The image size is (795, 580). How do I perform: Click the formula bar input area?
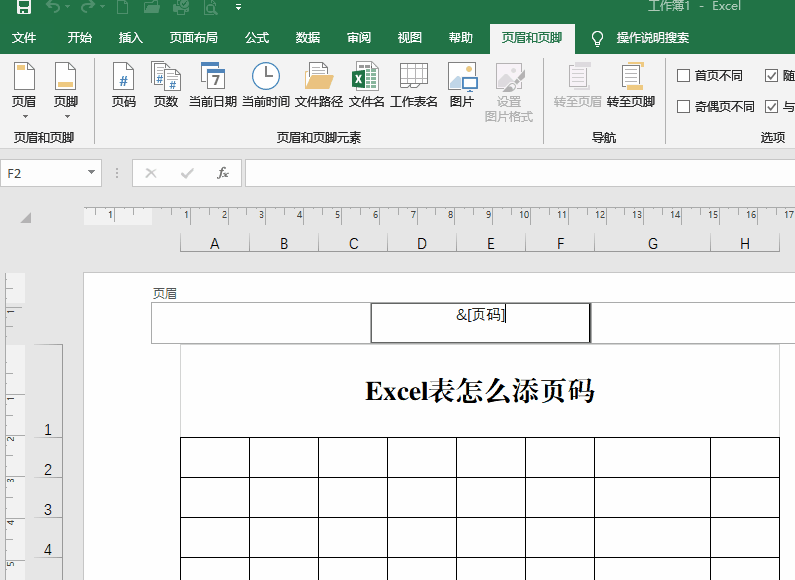520,173
